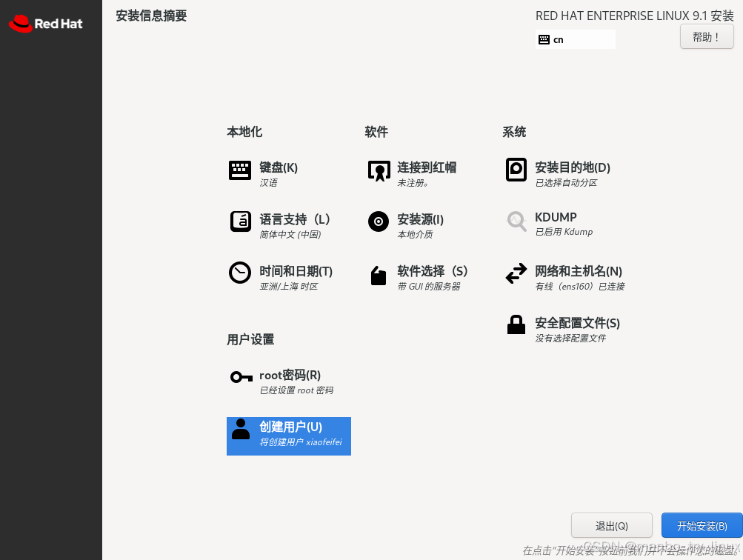Click status text 未注册。
This screenshot has height=560, width=743.
pos(413,183)
